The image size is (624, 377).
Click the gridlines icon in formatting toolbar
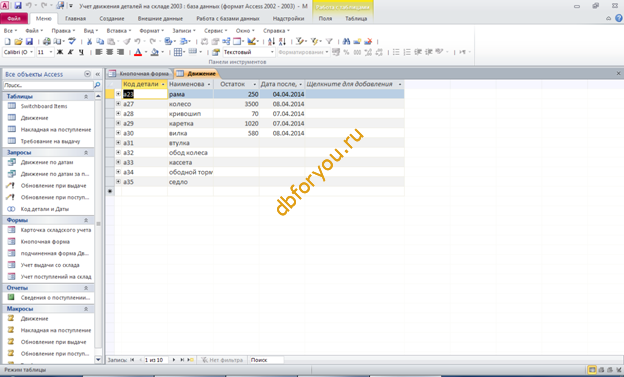point(178,52)
